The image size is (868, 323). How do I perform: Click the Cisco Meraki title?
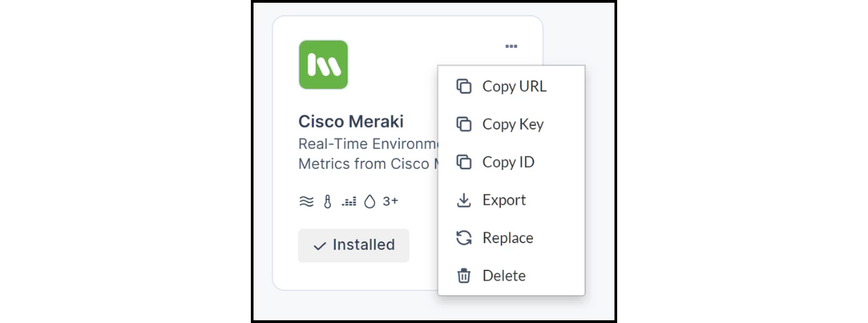pyautogui.click(x=351, y=122)
